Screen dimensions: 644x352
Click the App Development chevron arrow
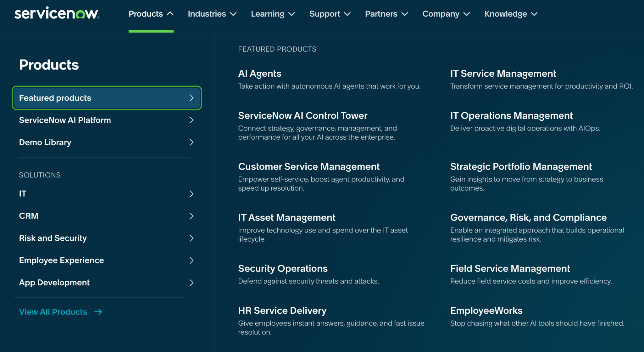click(x=192, y=283)
